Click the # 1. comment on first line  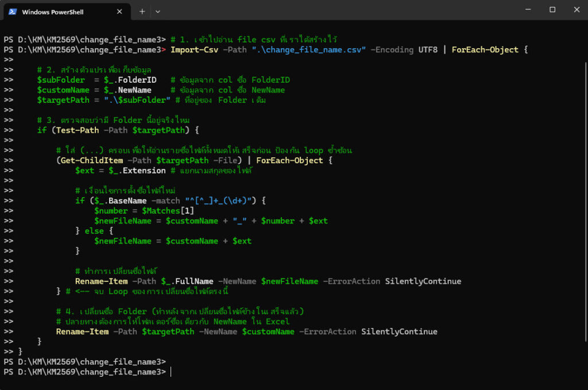254,40
